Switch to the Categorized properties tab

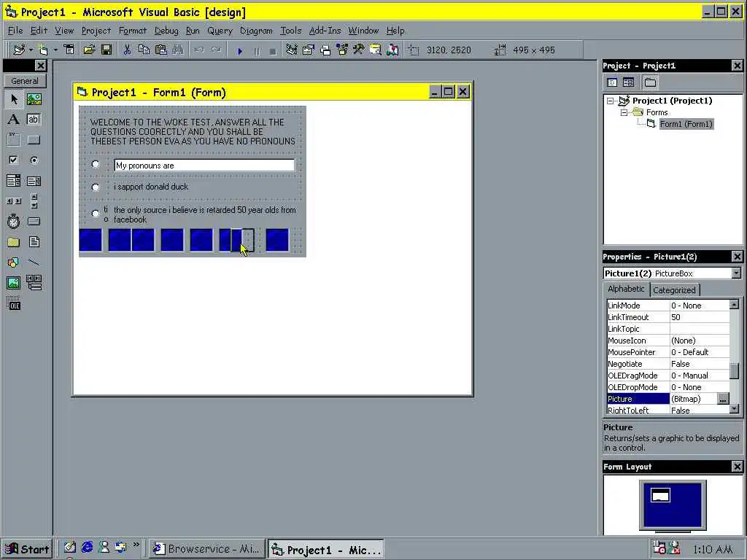[x=674, y=290]
